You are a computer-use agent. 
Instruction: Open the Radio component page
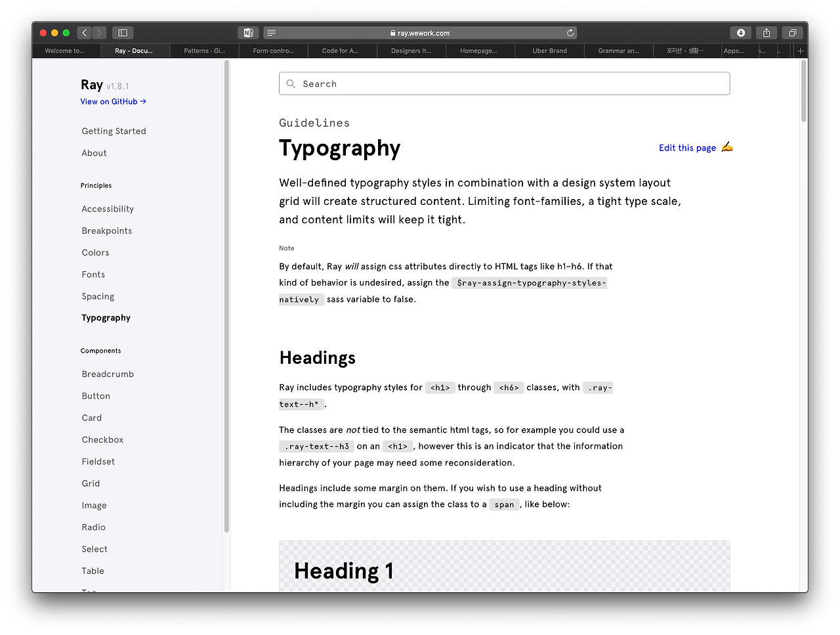[x=94, y=527]
